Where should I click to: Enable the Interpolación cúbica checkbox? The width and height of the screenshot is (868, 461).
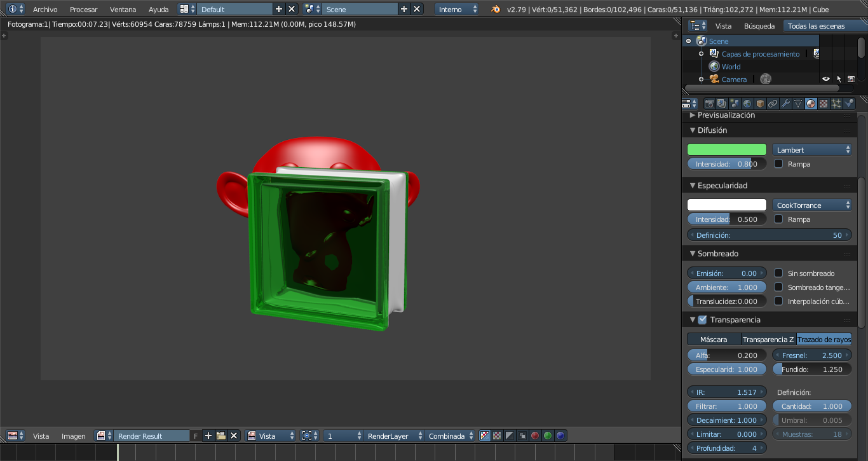tap(778, 301)
